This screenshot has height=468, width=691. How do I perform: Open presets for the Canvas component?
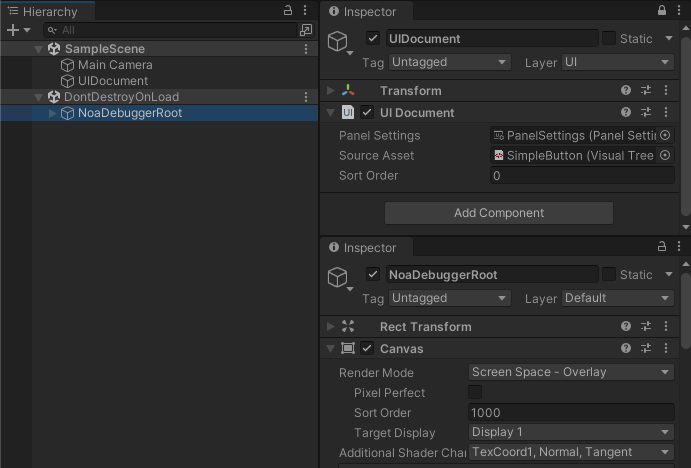pyautogui.click(x=646, y=348)
